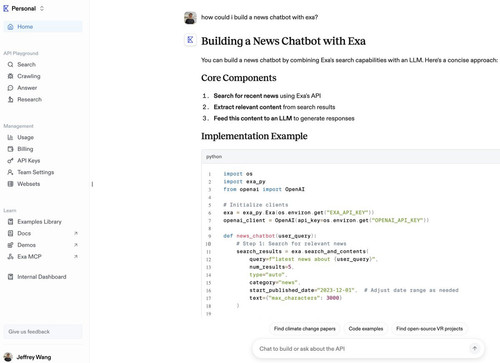The image size is (500, 363).
Task: Click the Billing wallet icon
Action: pyautogui.click(x=10, y=149)
